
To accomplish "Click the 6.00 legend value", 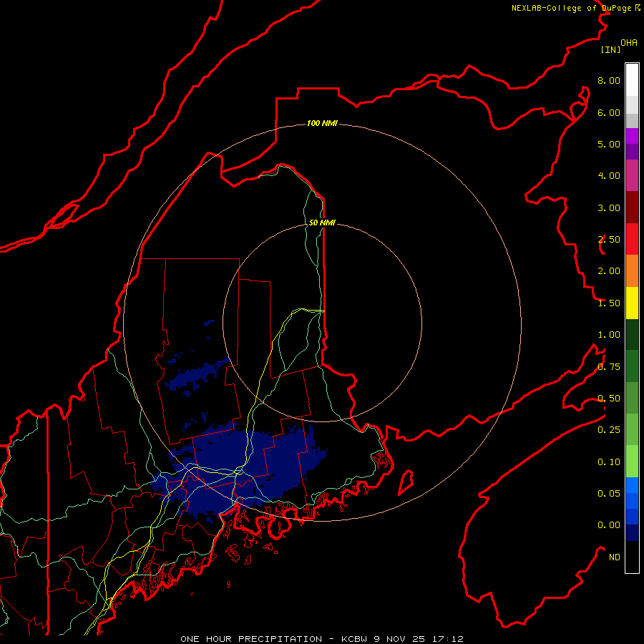I will point(609,112).
